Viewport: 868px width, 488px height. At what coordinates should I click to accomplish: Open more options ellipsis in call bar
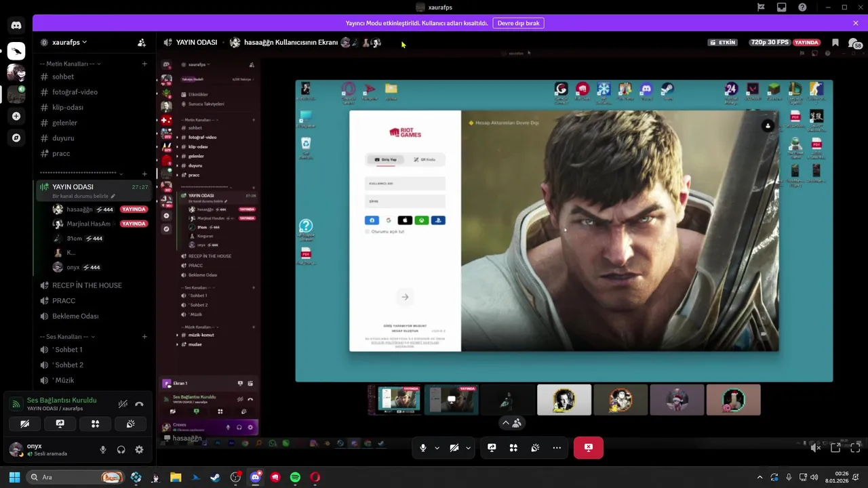point(557,447)
